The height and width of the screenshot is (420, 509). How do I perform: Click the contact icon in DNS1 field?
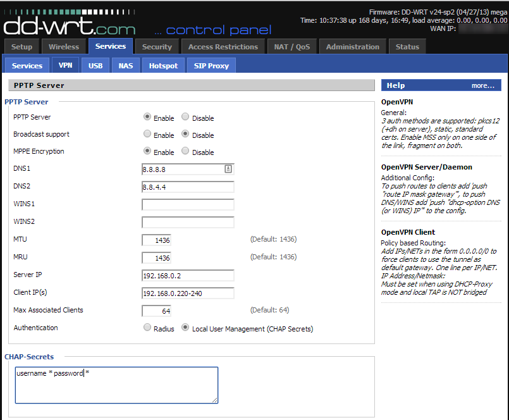(228, 169)
